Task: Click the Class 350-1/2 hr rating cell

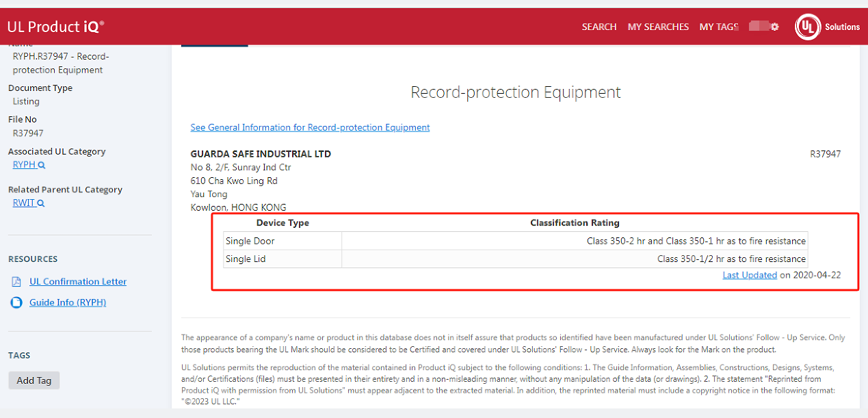Action: point(575,259)
